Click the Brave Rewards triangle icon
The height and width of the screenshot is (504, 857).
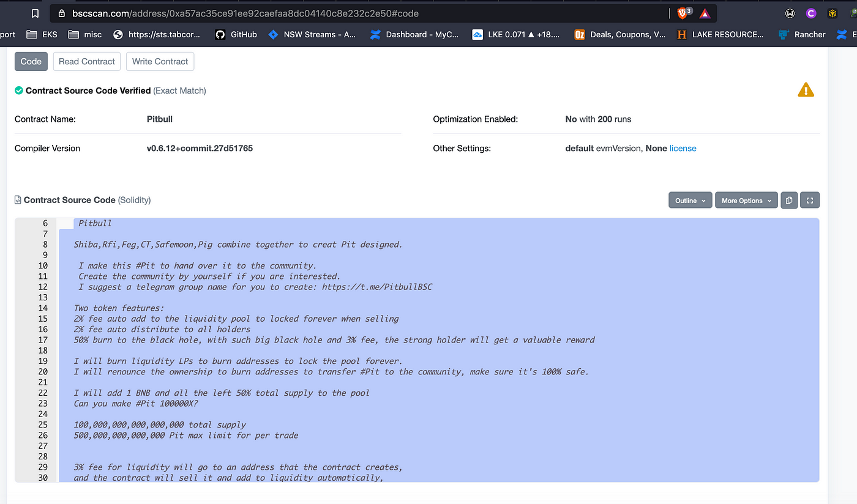[705, 13]
